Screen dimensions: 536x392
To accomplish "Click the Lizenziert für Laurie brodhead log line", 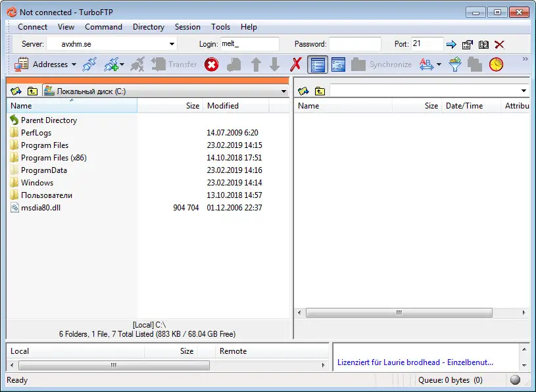I will pos(416,362).
